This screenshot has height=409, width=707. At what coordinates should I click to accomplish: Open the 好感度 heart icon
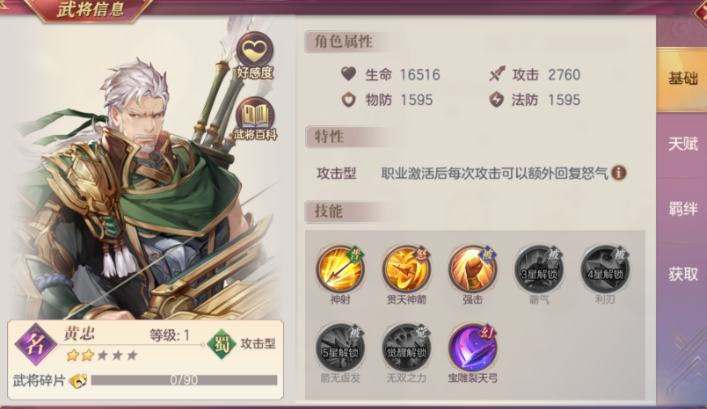255,51
